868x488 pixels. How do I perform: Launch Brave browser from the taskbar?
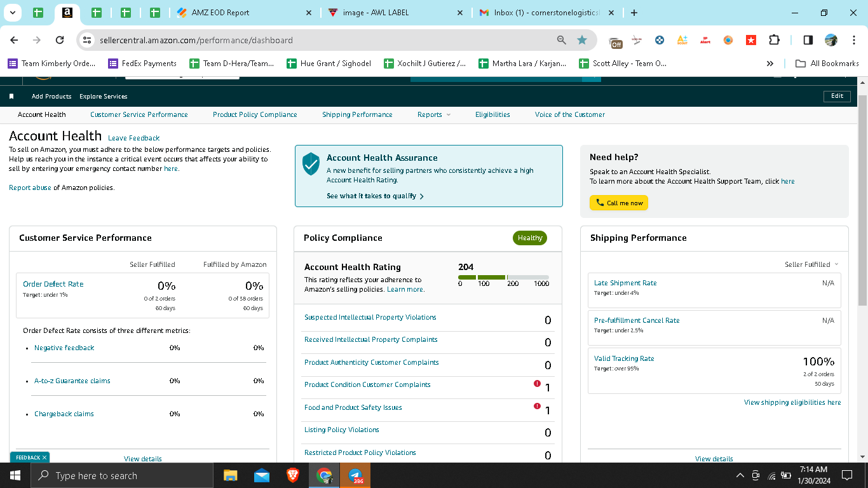tap(292, 475)
